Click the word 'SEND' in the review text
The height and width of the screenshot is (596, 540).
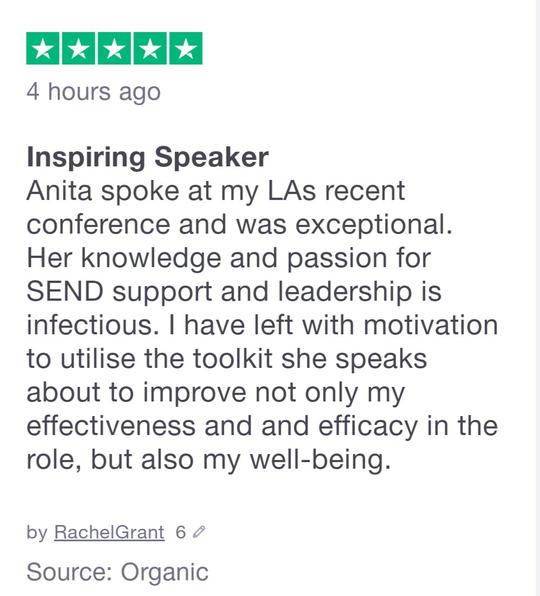click(65, 292)
